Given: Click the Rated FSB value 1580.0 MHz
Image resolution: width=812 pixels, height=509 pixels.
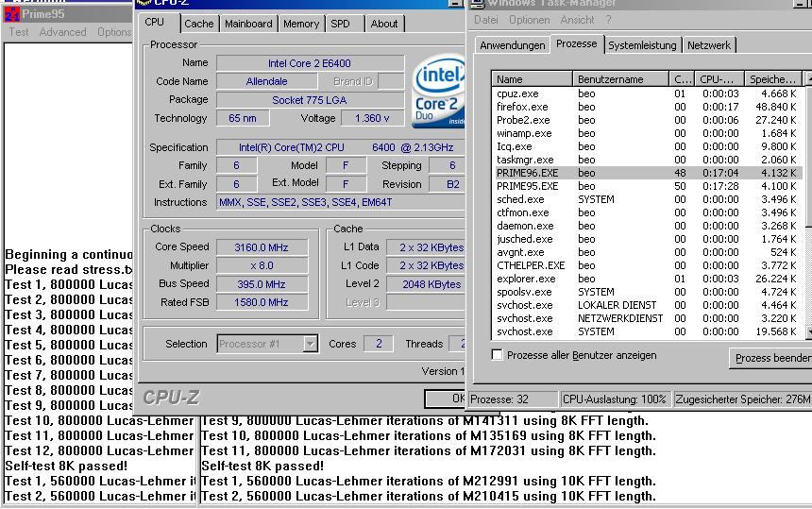Looking at the screenshot, I should [x=262, y=302].
